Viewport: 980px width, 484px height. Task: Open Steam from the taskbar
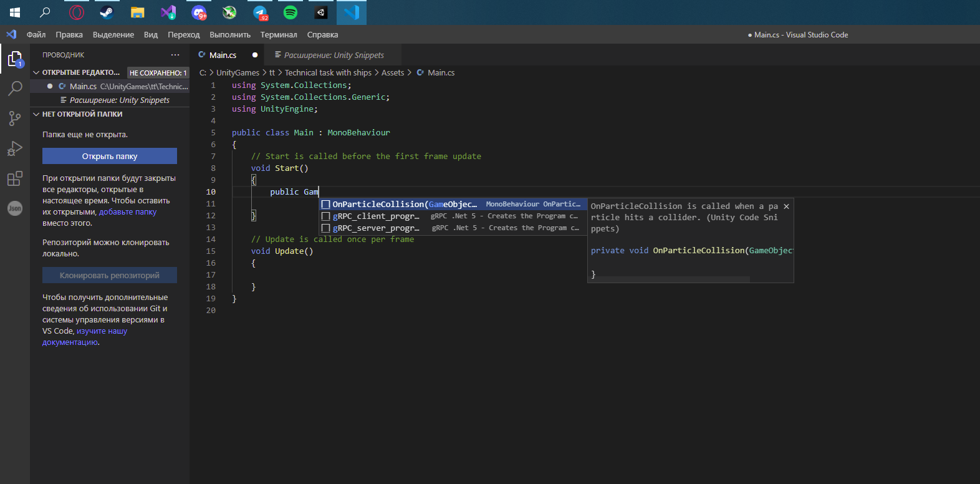click(x=107, y=12)
